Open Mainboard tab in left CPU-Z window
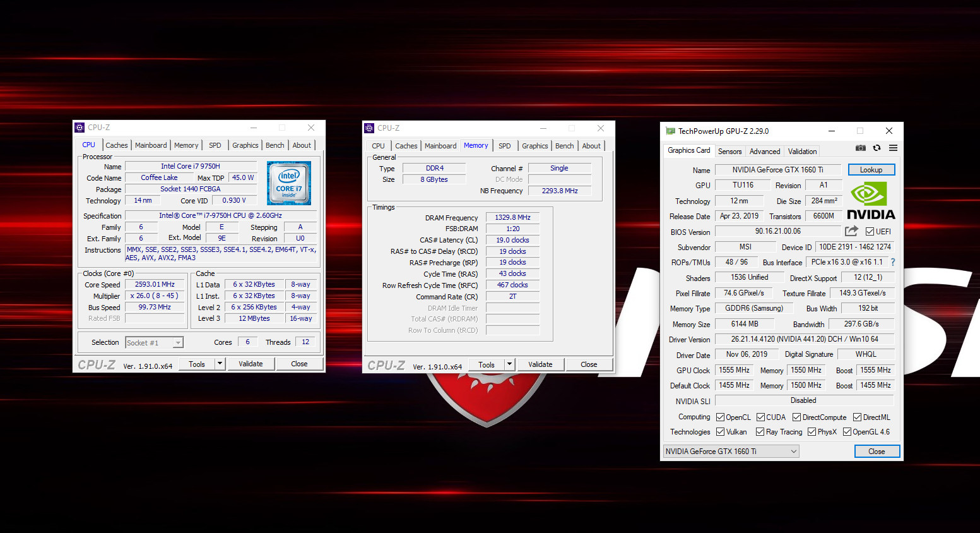This screenshot has width=980, height=533. coord(151,145)
